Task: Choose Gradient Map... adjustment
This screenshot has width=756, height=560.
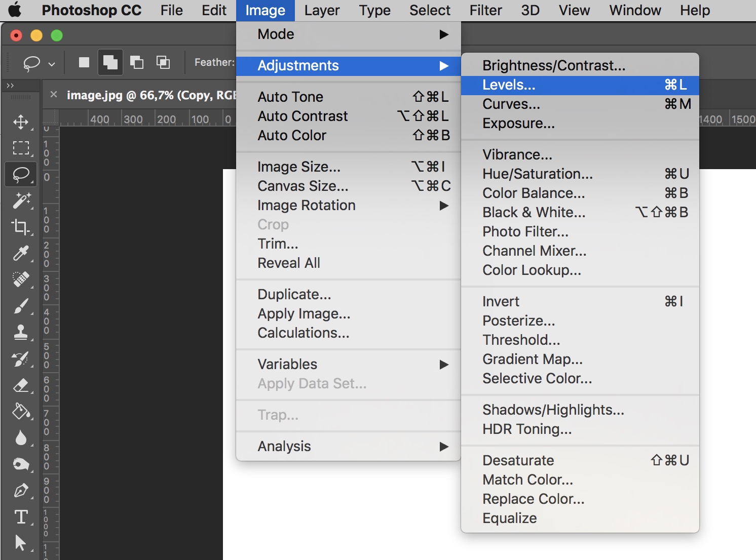Action: (x=580, y=359)
